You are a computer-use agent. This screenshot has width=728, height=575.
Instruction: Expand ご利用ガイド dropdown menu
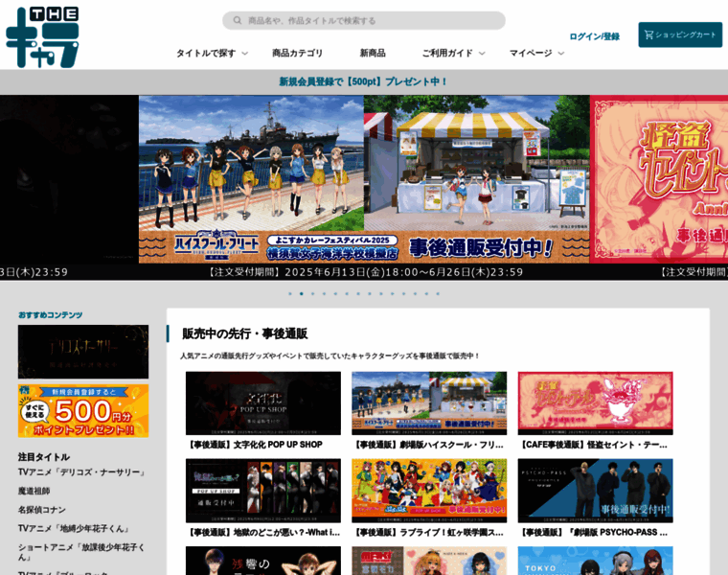tap(453, 53)
